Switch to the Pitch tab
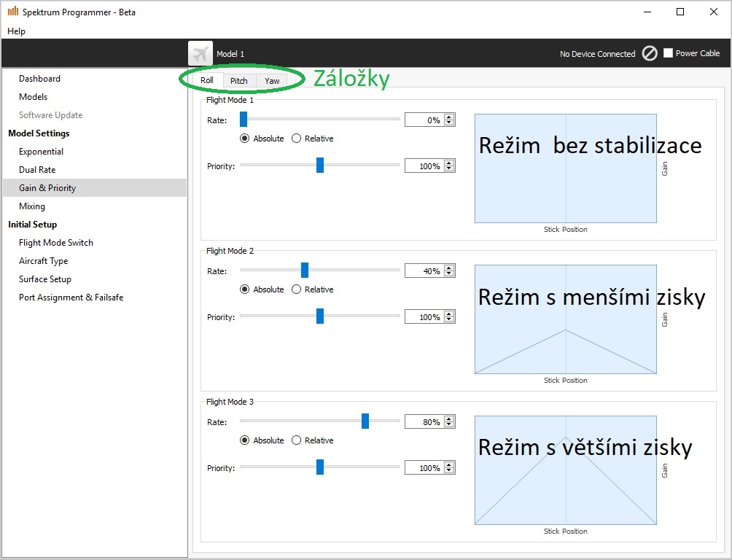Screen dimensions: 732x560 pos(238,81)
